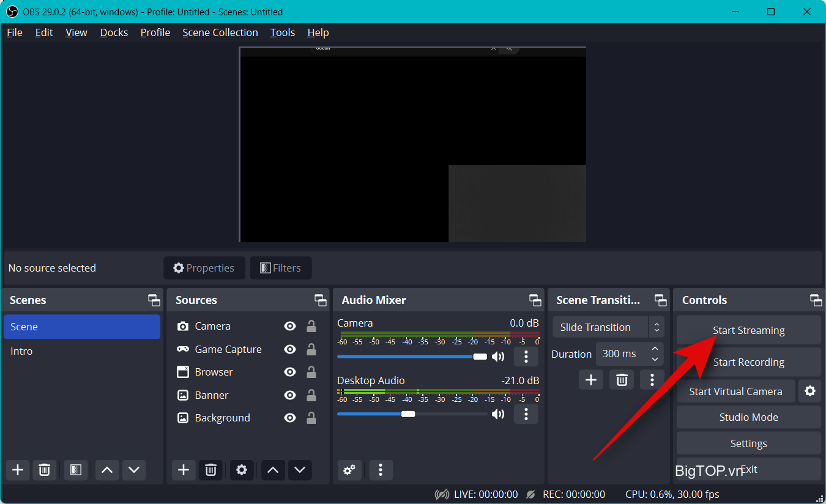This screenshot has width=826, height=504.
Task: Delete selected scene with trash icon
Action: 44,470
